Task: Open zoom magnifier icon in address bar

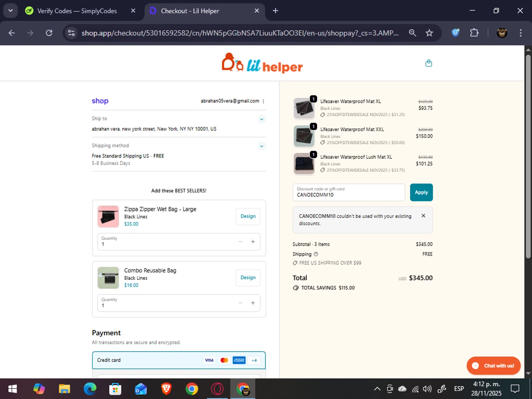Action: coord(412,33)
